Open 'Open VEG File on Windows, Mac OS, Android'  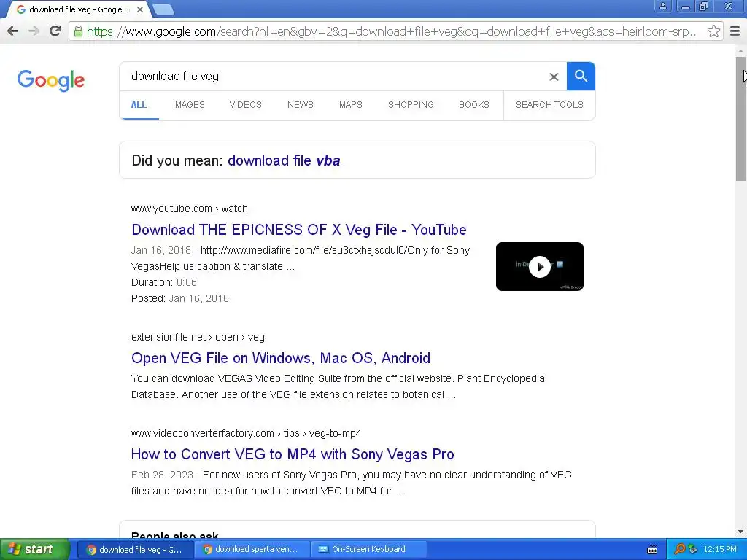pyautogui.click(x=281, y=358)
